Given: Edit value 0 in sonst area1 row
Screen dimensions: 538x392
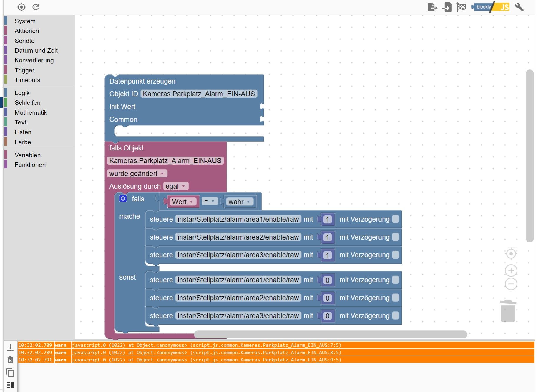Looking at the screenshot, I should click(x=328, y=280).
